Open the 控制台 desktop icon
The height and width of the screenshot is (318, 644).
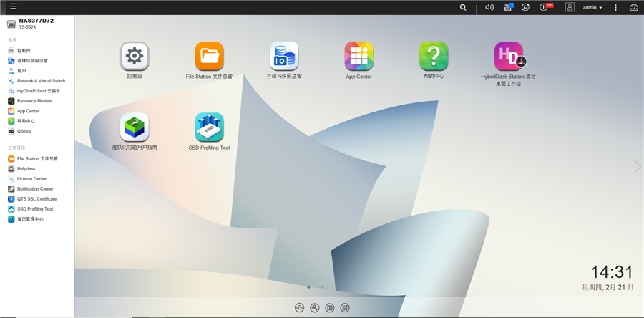click(135, 56)
